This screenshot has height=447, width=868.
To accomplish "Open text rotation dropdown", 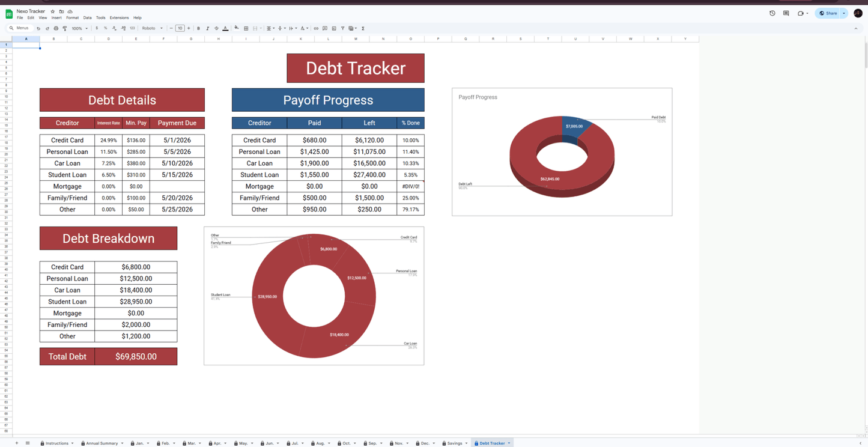I will point(304,28).
